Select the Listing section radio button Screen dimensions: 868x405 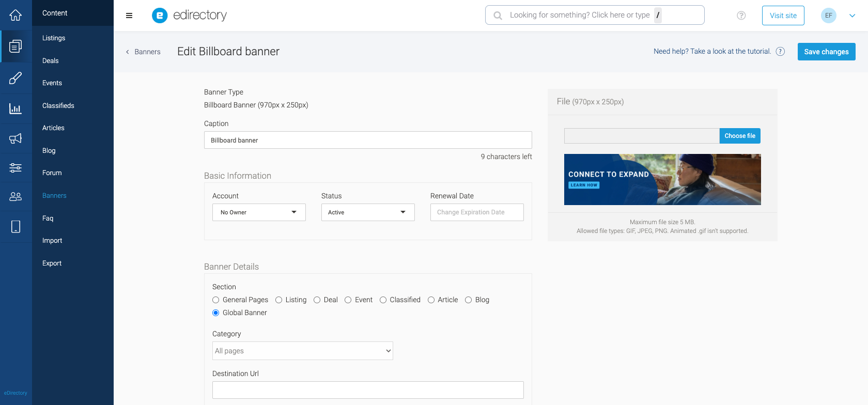click(x=279, y=300)
